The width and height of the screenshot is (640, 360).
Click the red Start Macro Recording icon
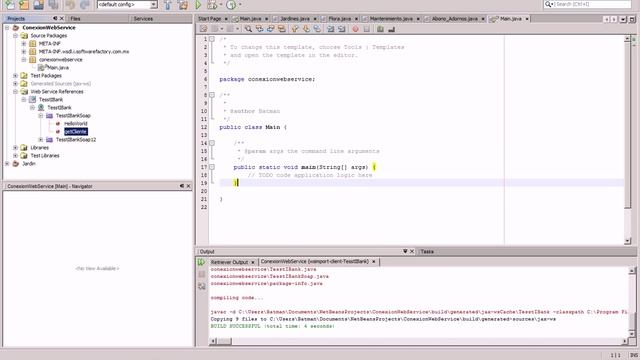[x=355, y=29]
